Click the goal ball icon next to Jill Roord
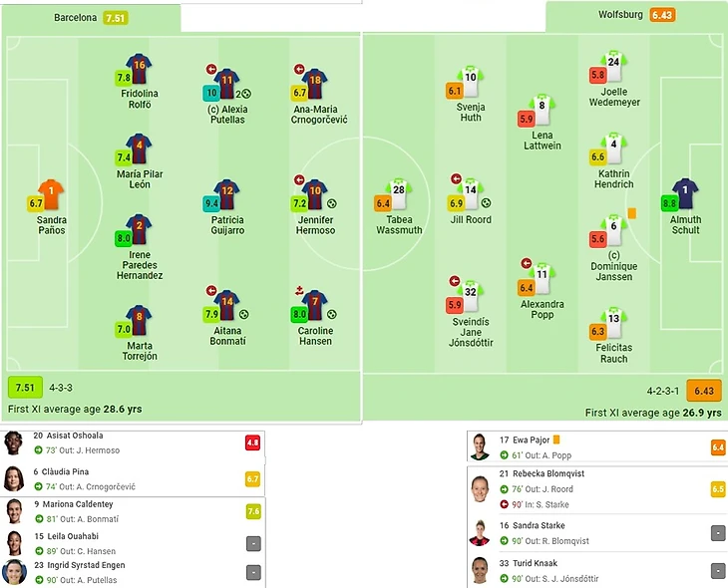The image size is (728, 588). 486,203
